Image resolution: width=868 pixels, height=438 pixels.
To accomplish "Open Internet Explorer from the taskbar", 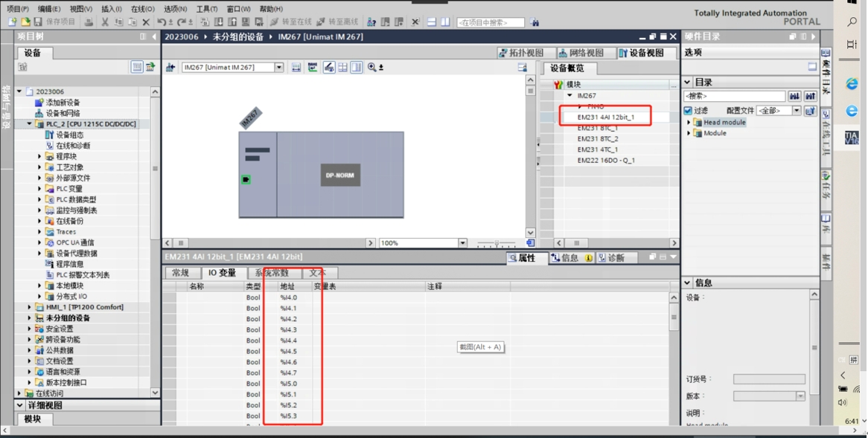I will pos(852,85).
